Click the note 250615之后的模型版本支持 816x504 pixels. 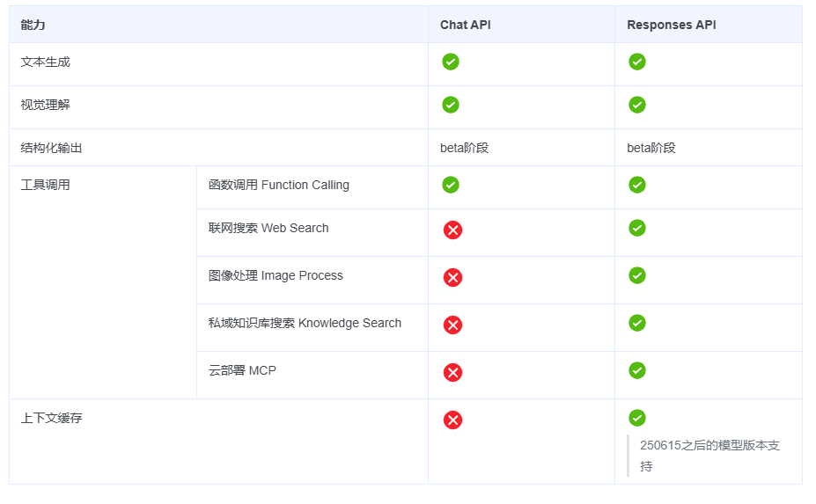[709, 456]
